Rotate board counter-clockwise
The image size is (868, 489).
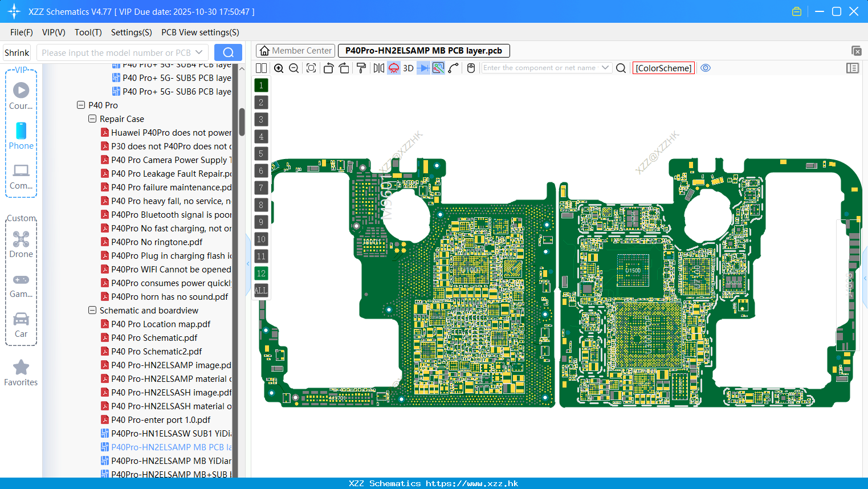328,68
